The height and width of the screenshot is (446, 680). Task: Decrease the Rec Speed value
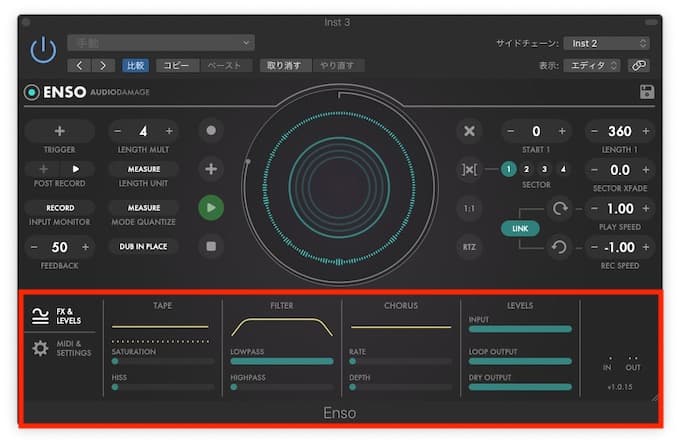595,247
